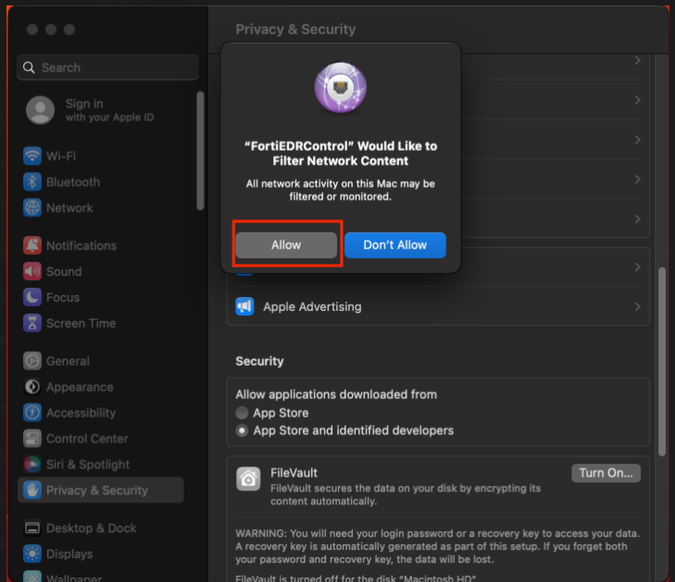
Task: Click in the sidebar Search field
Action: point(108,68)
